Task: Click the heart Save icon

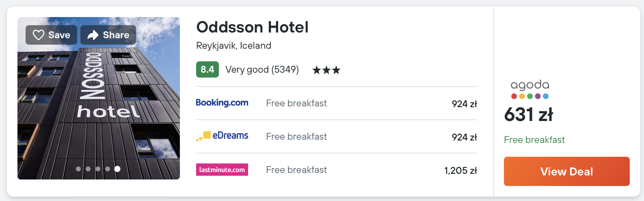Action: pos(39,35)
